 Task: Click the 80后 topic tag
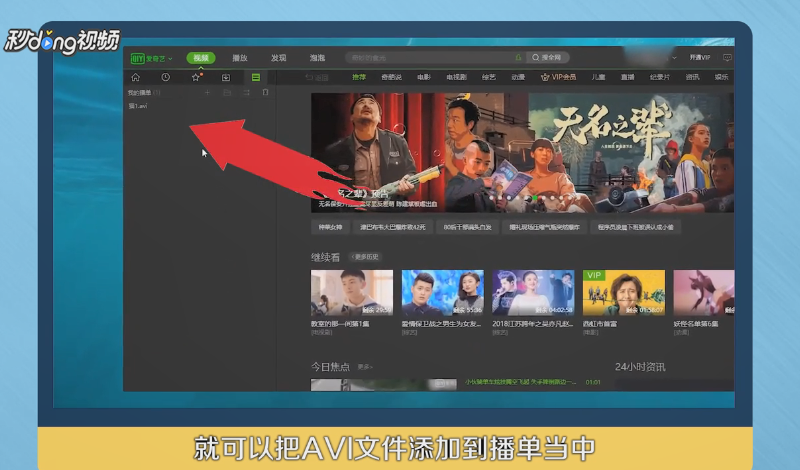pos(467,227)
